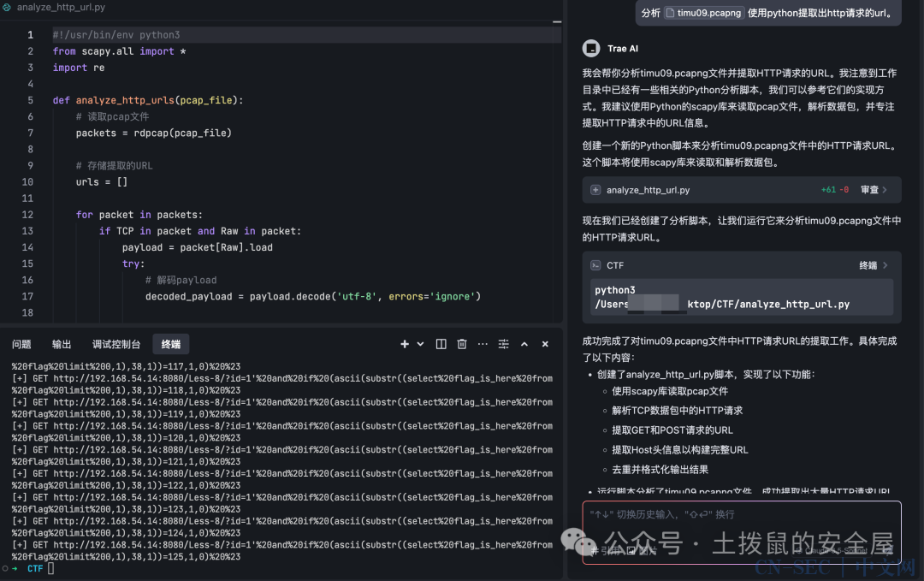
Task: Click the terminal icon on the CTF card
Action: [595, 265]
